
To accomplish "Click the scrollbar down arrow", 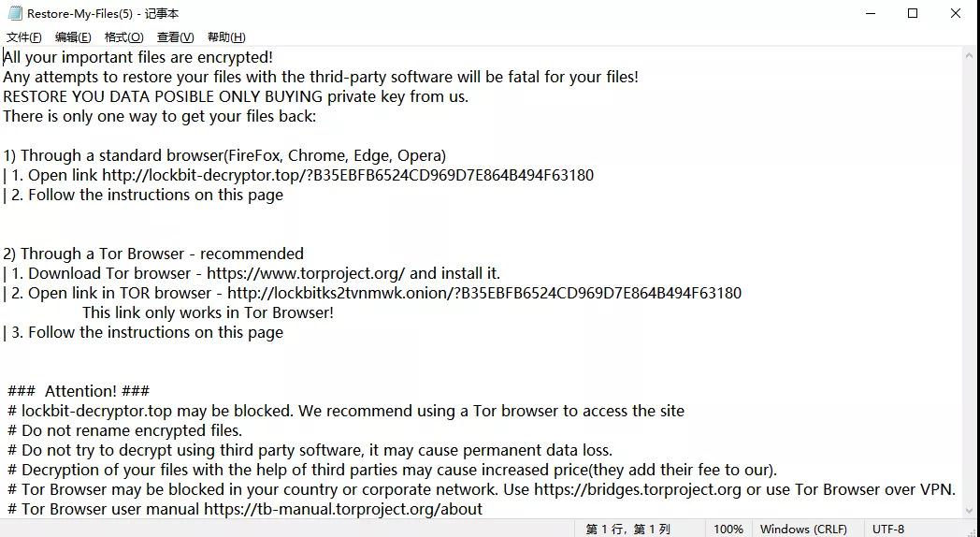I will 970,512.
